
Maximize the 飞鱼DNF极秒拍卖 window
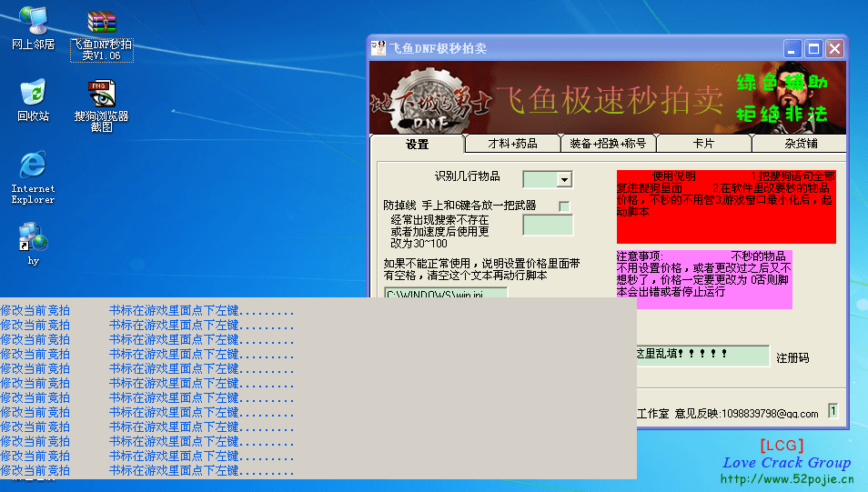coord(813,49)
